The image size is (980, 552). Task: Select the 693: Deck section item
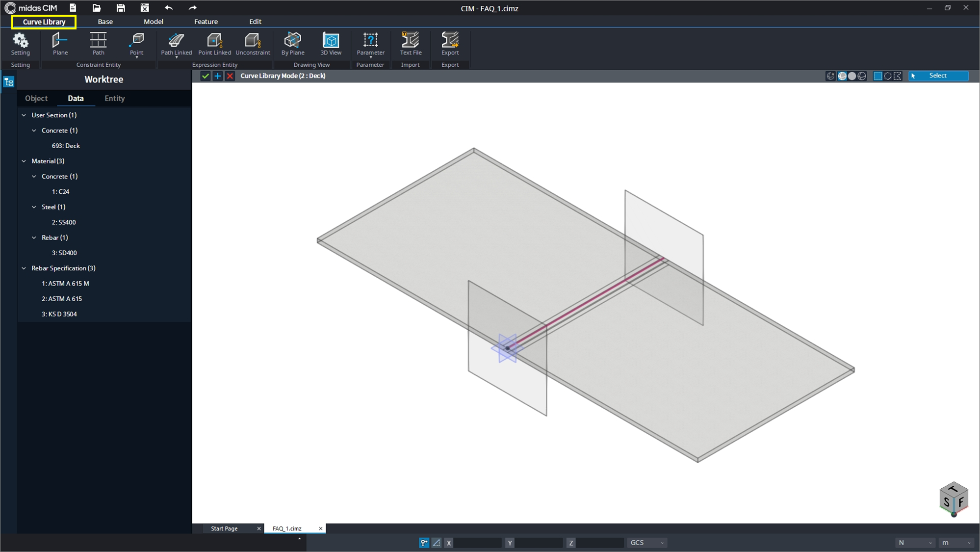[x=66, y=146]
